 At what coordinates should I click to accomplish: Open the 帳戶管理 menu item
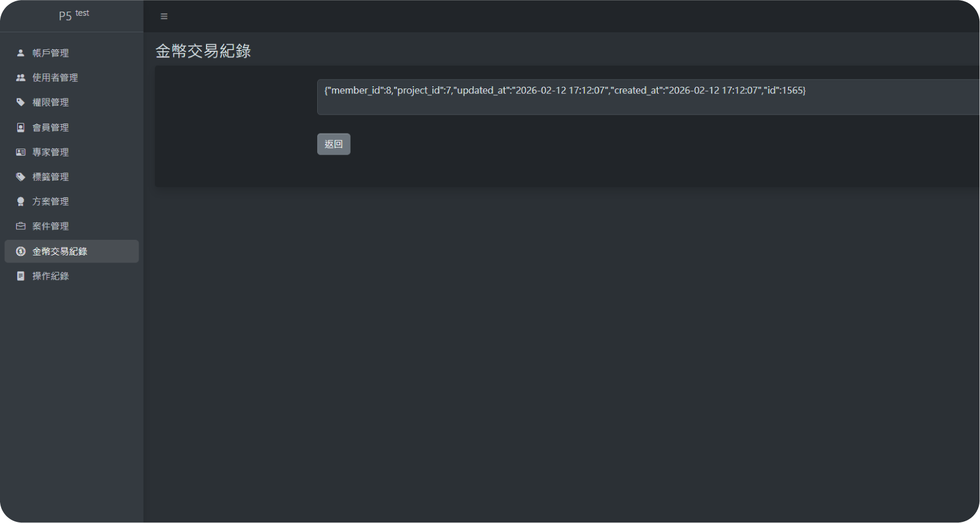pyautogui.click(x=51, y=53)
